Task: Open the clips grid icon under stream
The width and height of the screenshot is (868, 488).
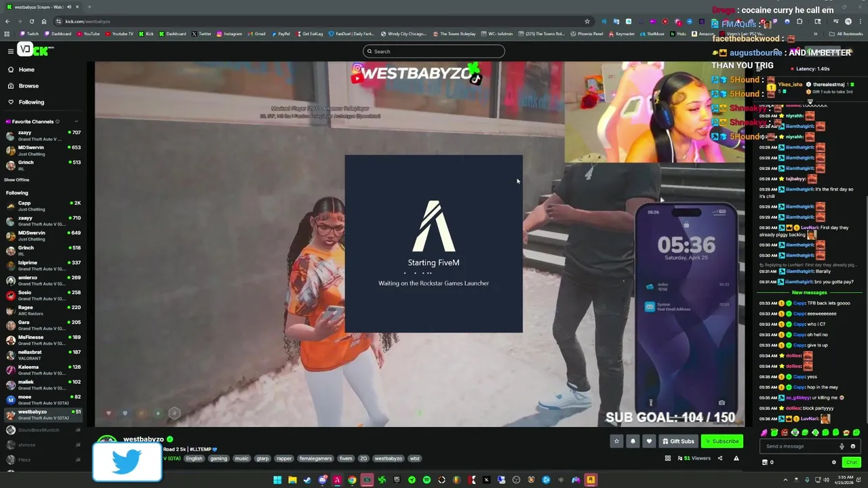Action: click(667, 458)
